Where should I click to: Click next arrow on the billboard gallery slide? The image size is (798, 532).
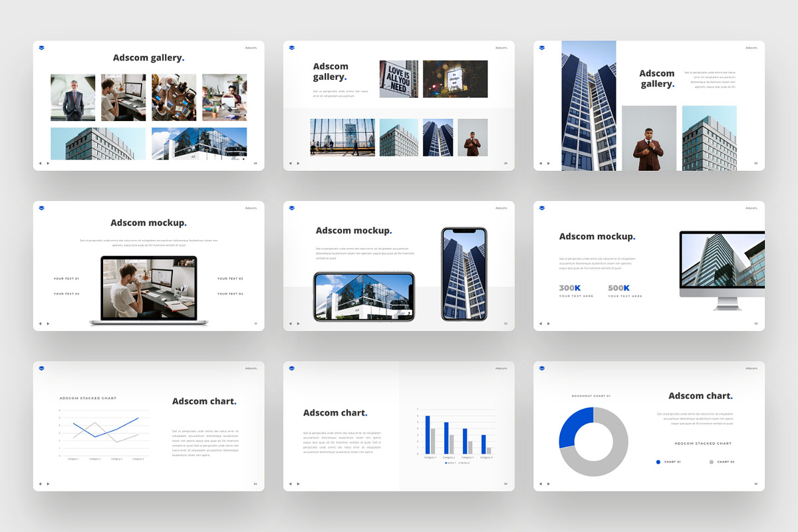[x=298, y=163]
